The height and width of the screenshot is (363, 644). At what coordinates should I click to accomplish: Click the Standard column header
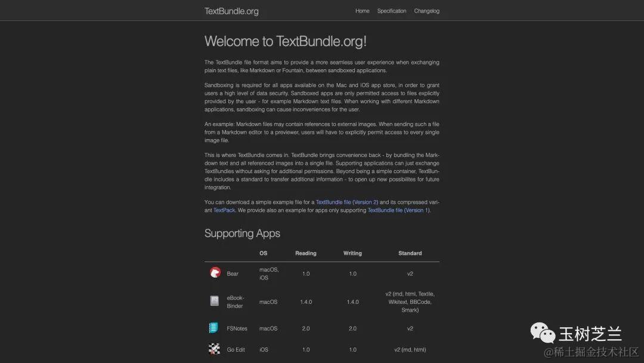[x=410, y=253]
